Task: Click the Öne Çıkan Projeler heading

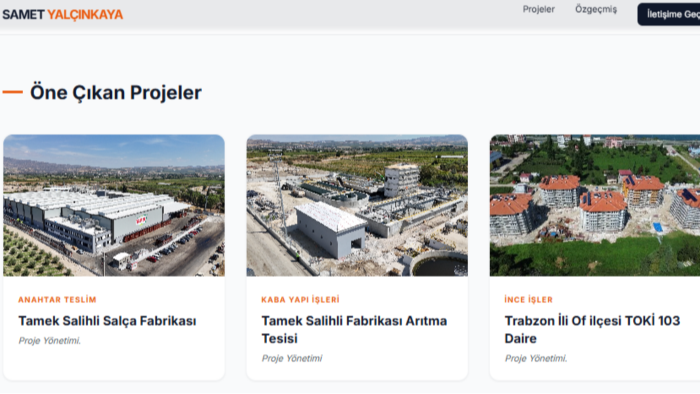Action: coord(116,93)
